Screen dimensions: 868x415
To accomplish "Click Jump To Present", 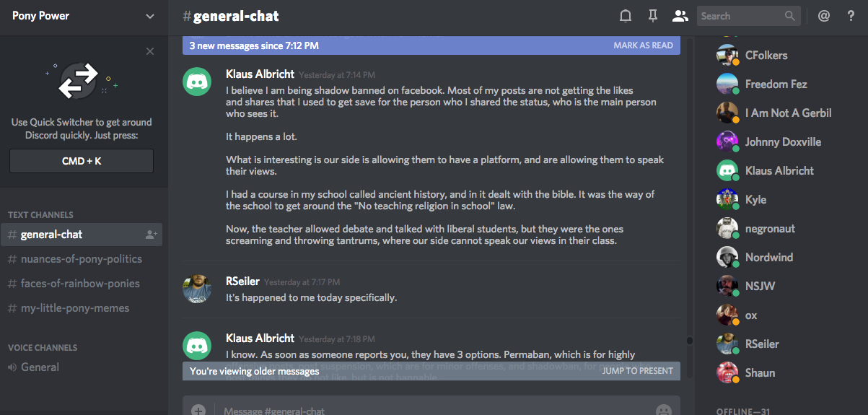I will pos(638,371).
